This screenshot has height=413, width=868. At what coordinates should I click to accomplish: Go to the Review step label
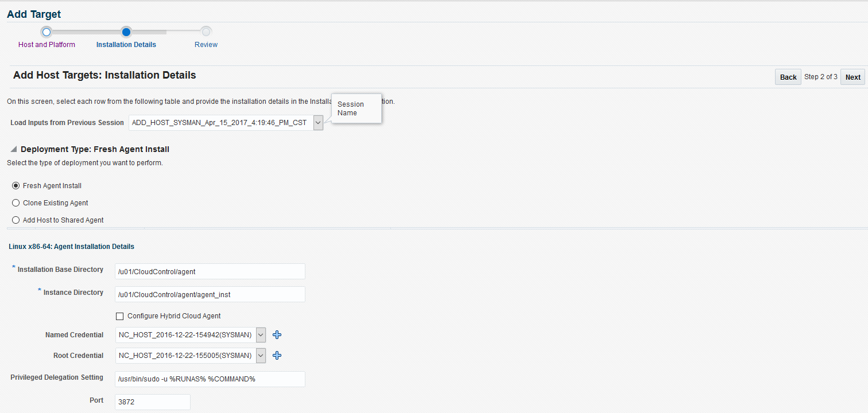click(206, 44)
